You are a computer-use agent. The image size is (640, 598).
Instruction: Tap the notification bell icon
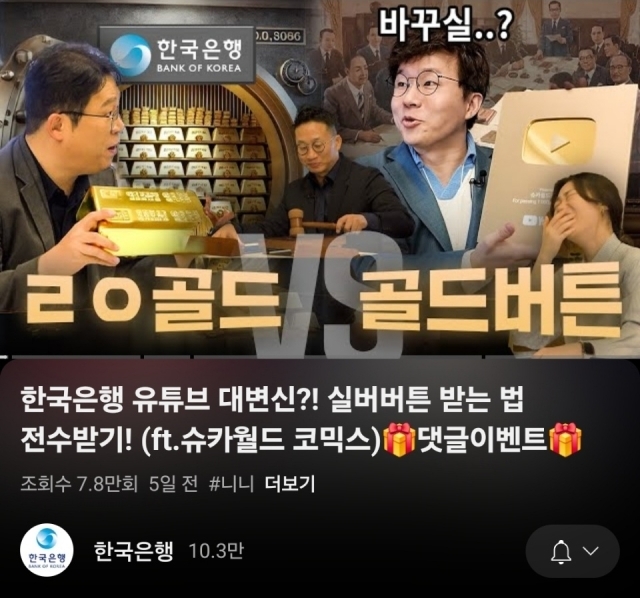coord(561,551)
